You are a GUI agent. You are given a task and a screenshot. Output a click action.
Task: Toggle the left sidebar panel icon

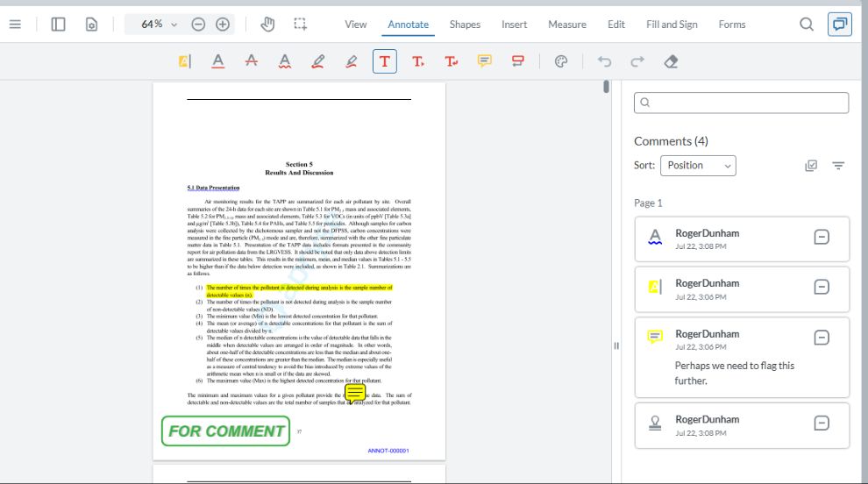(x=58, y=25)
